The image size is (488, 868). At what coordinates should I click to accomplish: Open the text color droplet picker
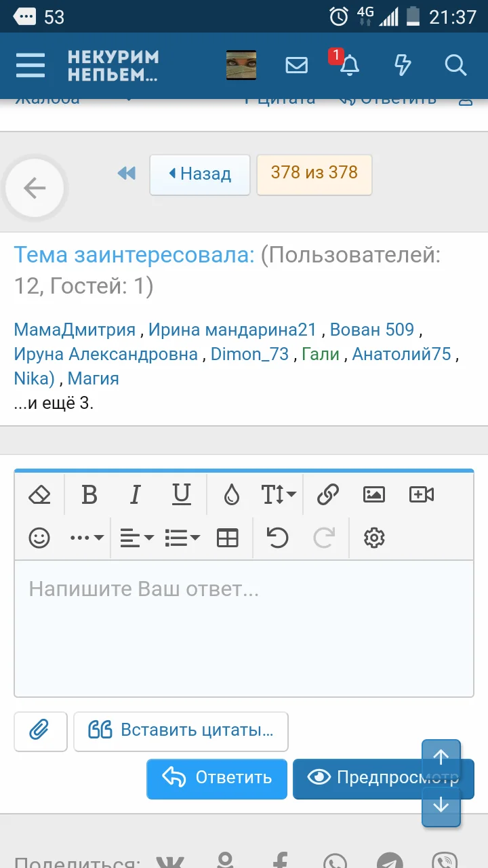click(232, 495)
